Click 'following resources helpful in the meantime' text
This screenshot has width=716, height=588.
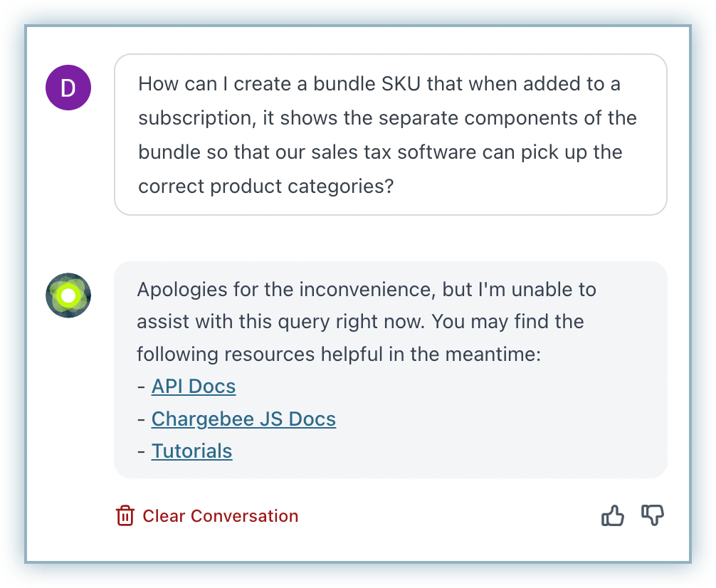tap(339, 354)
